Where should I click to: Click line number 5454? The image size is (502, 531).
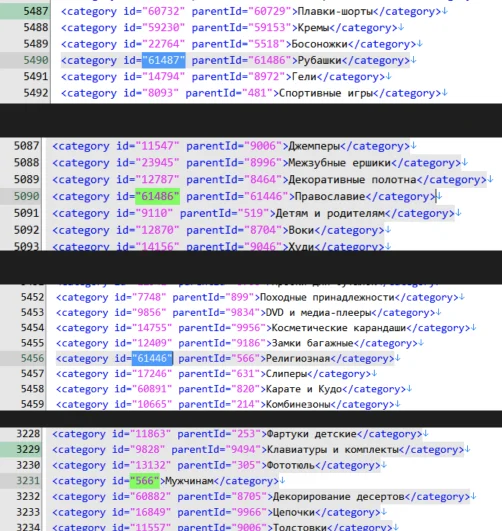click(33, 328)
